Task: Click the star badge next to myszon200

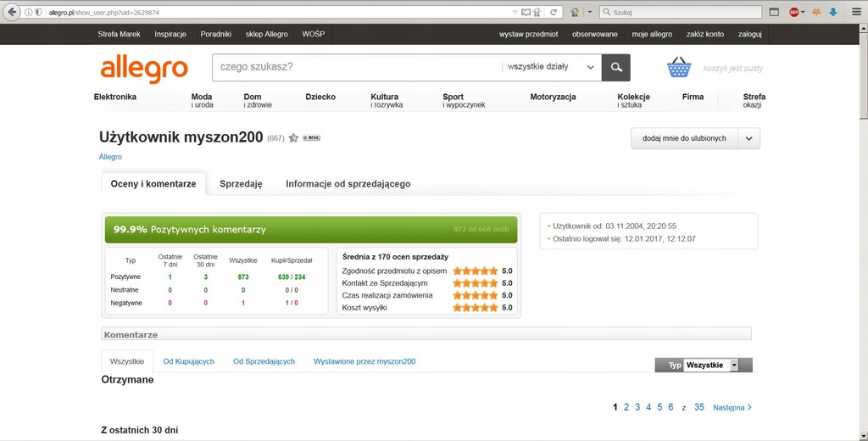Action: point(293,138)
